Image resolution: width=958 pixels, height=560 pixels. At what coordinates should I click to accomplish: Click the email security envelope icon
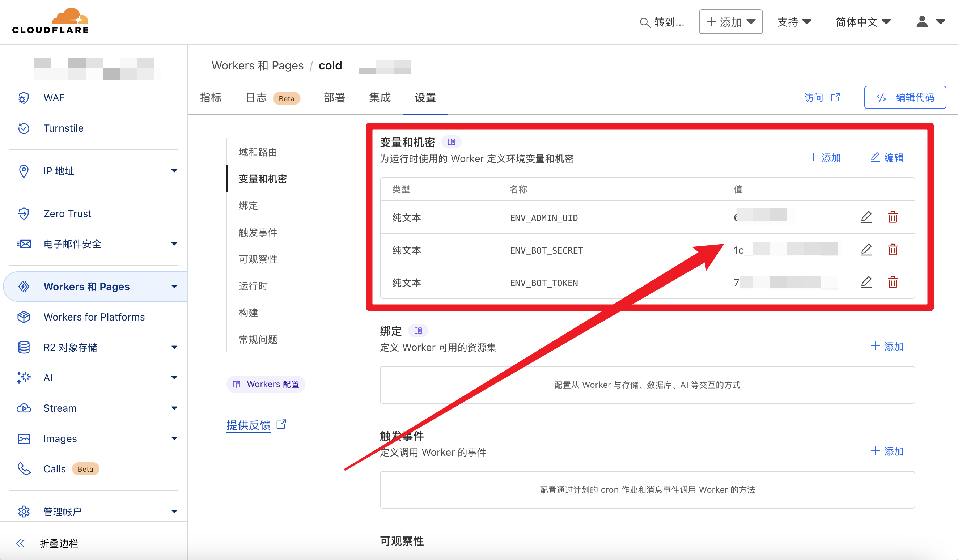[x=24, y=244]
